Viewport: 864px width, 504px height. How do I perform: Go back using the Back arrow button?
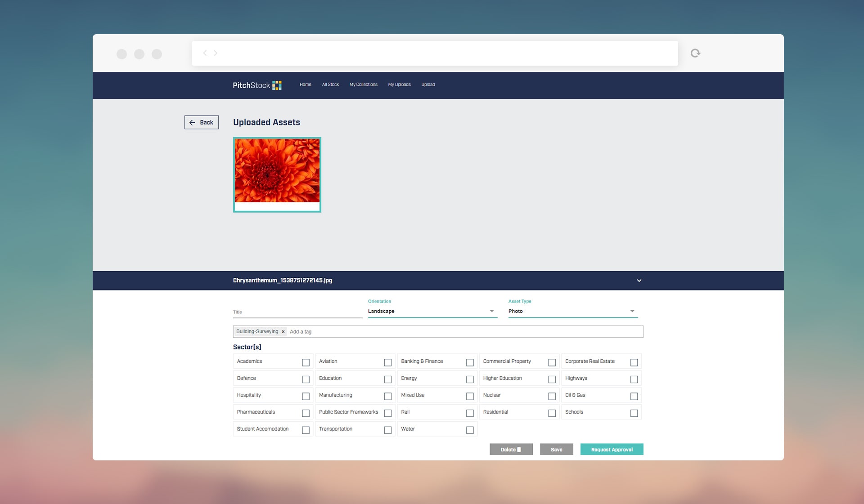click(x=201, y=122)
